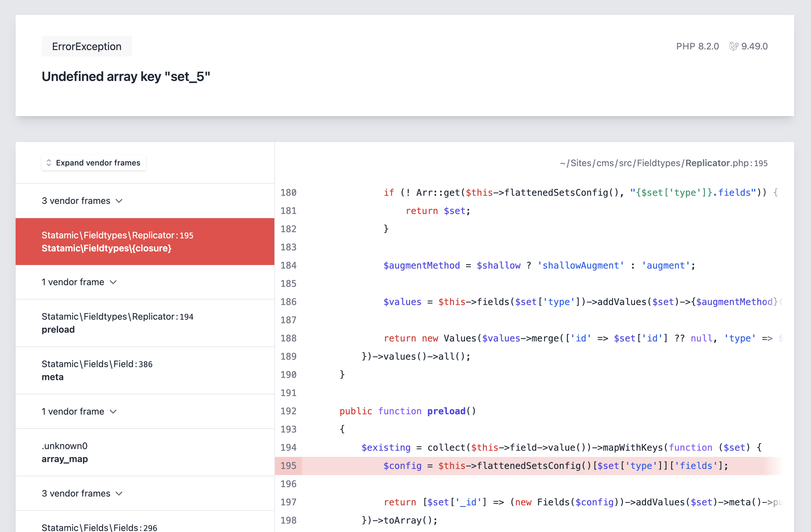Screen dimensions: 811x532
Task: Expand the 1 vendor frame group below meta frame
Action: pos(79,411)
